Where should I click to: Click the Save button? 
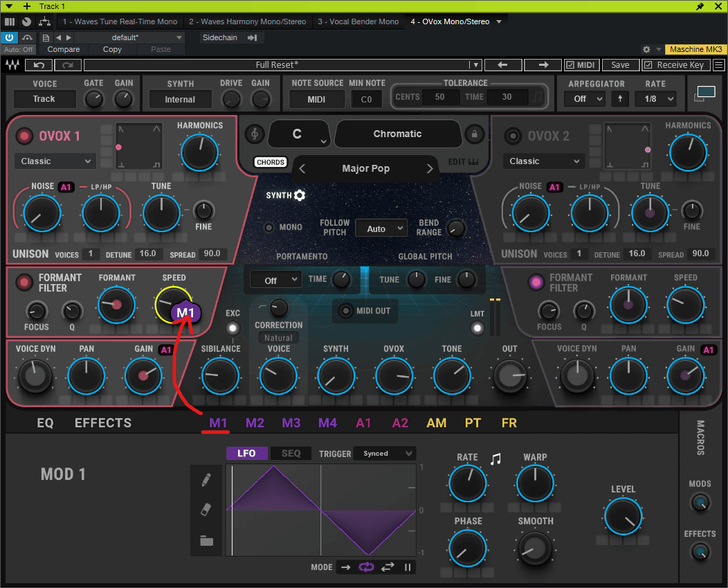coord(620,65)
